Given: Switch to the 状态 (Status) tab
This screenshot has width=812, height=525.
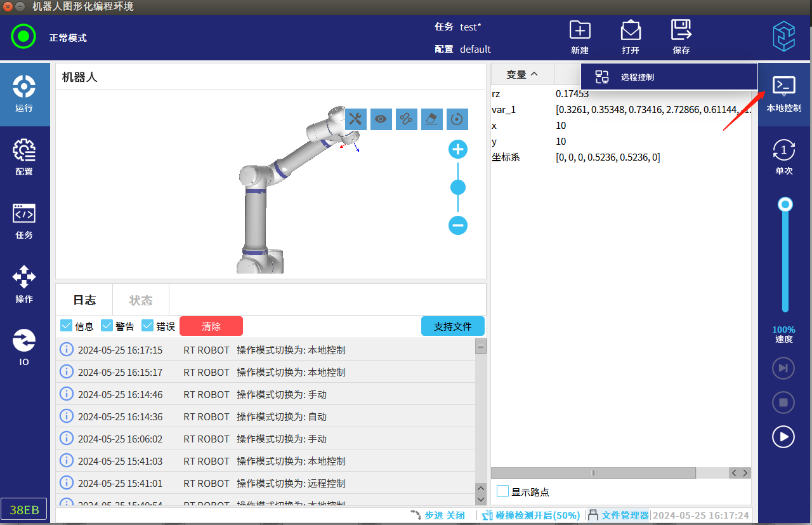Looking at the screenshot, I should tap(141, 300).
